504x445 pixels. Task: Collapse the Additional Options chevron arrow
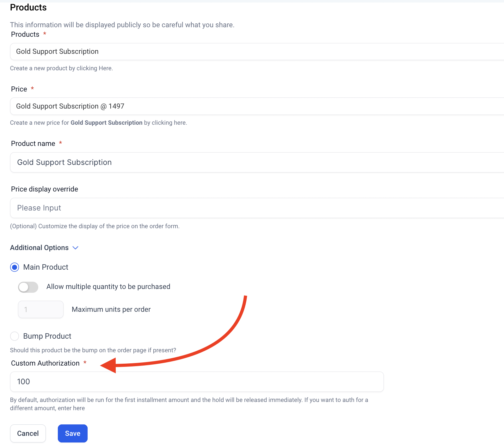(x=76, y=248)
